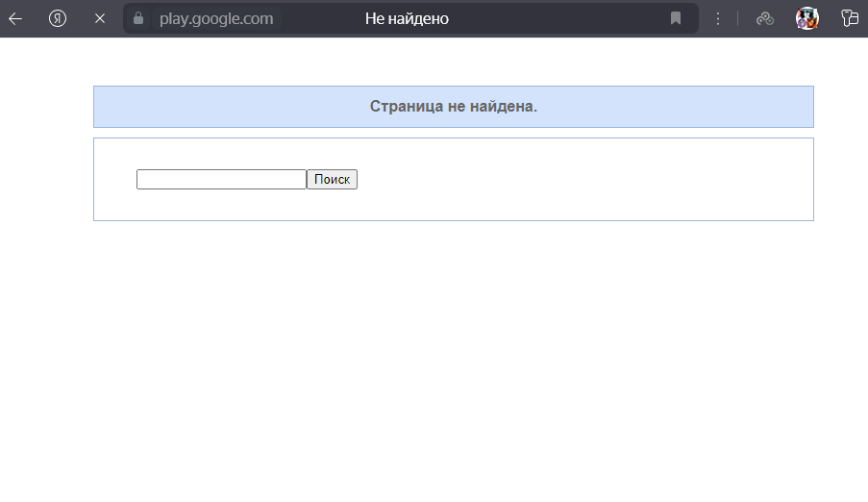Focus the search text field
This screenshot has height=502, width=868.
221,180
